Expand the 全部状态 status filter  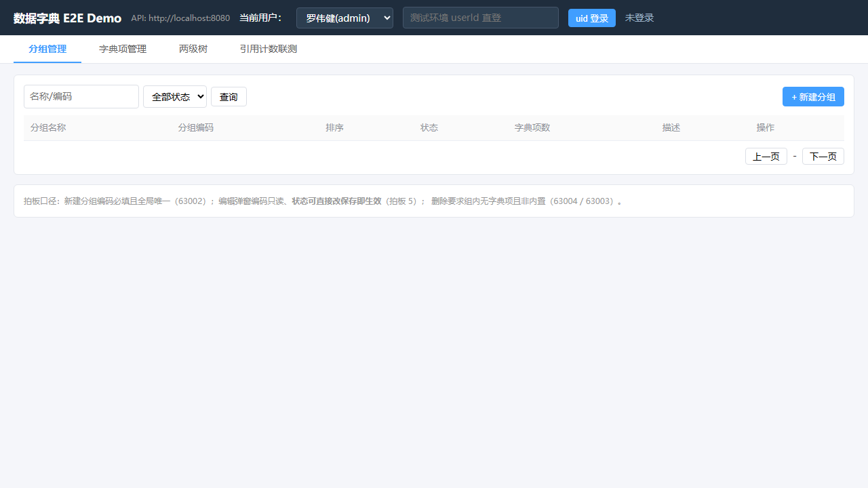point(175,96)
